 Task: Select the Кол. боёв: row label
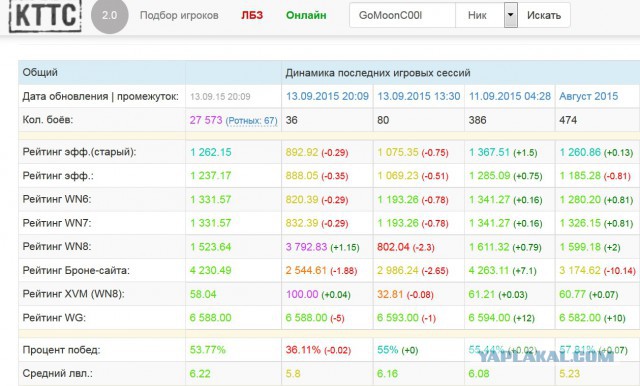coord(48,120)
